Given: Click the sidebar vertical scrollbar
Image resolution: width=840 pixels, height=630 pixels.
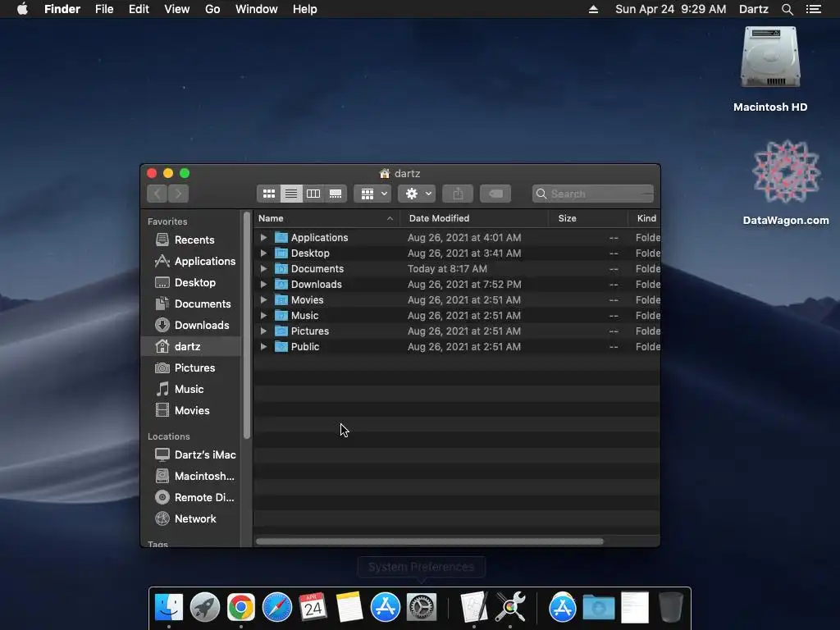Looking at the screenshot, I should click(247, 326).
